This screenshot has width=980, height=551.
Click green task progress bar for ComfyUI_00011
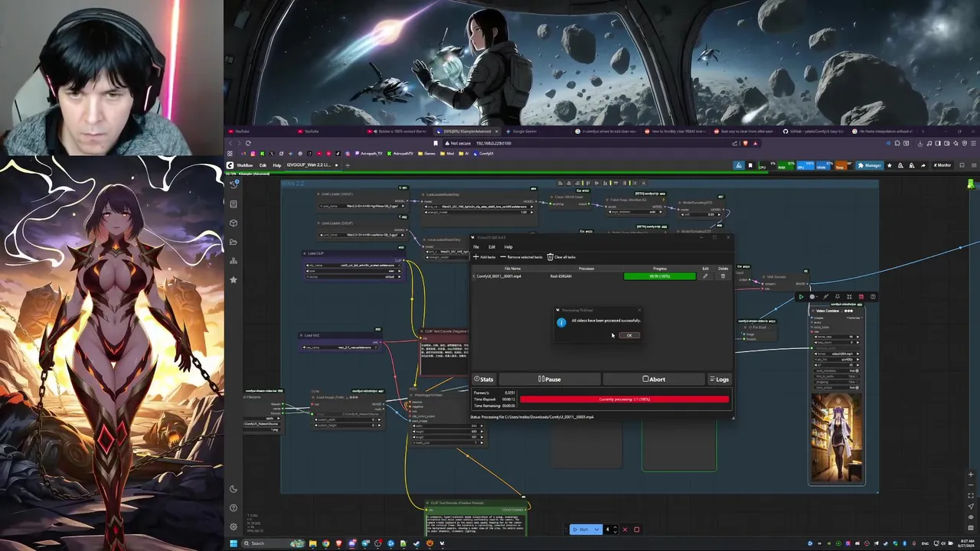tap(660, 276)
